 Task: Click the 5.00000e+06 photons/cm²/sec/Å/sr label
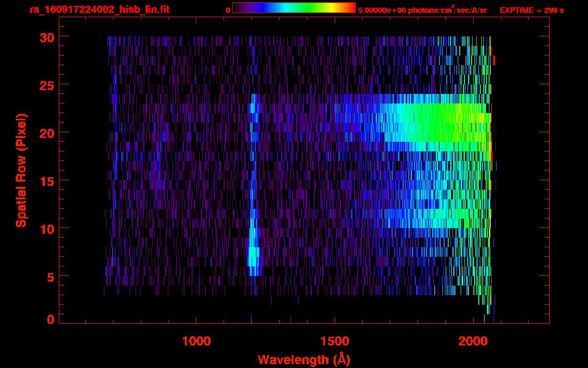422,10
